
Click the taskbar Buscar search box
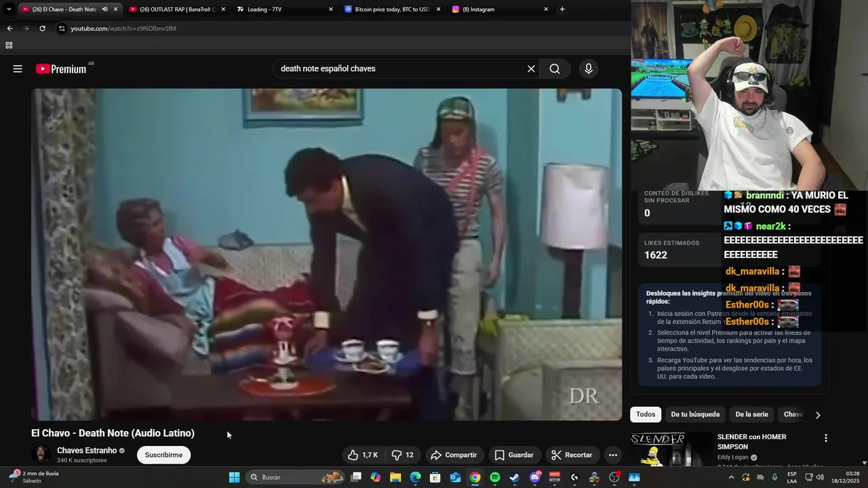pyautogui.click(x=296, y=477)
